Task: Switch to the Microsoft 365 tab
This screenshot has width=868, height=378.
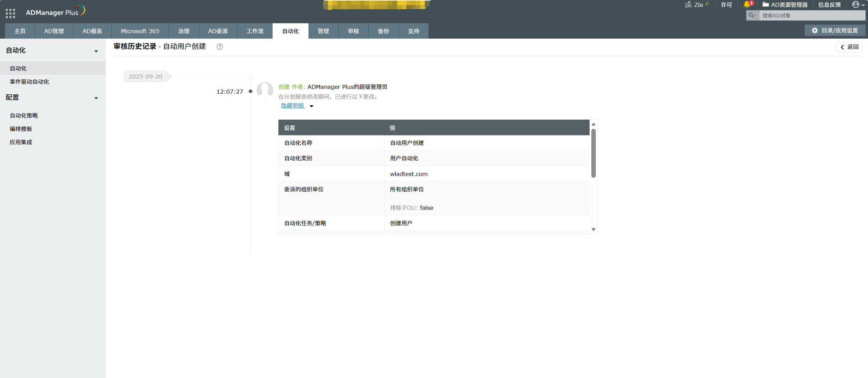Action: pyautogui.click(x=140, y=31)
